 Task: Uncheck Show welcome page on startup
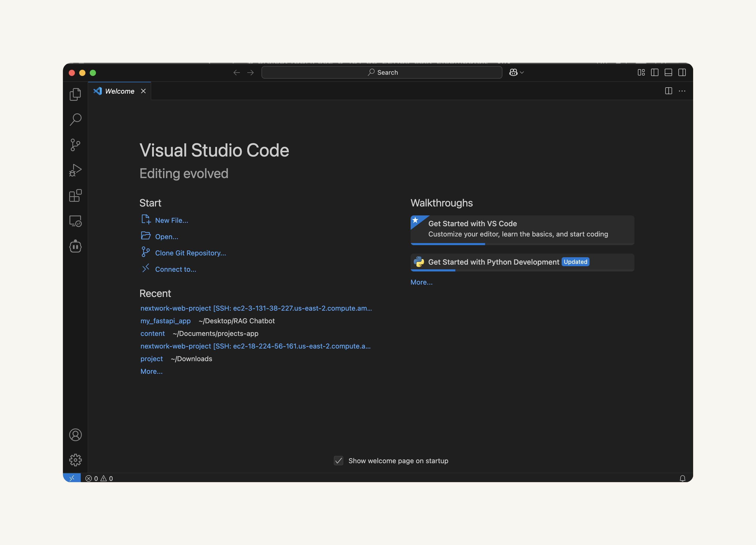pyautogui.click(x=338, y=461)
